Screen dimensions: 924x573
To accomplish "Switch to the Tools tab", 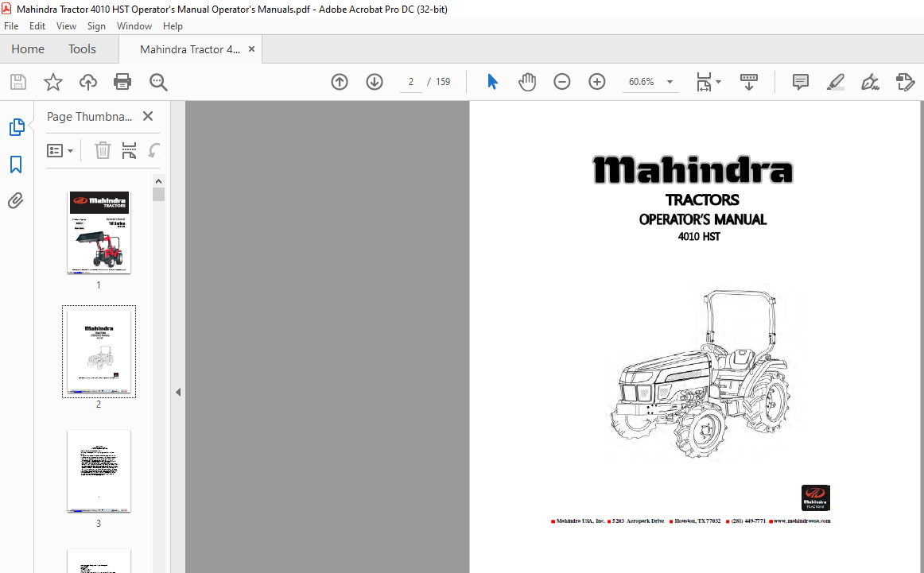I will point(82,49).
